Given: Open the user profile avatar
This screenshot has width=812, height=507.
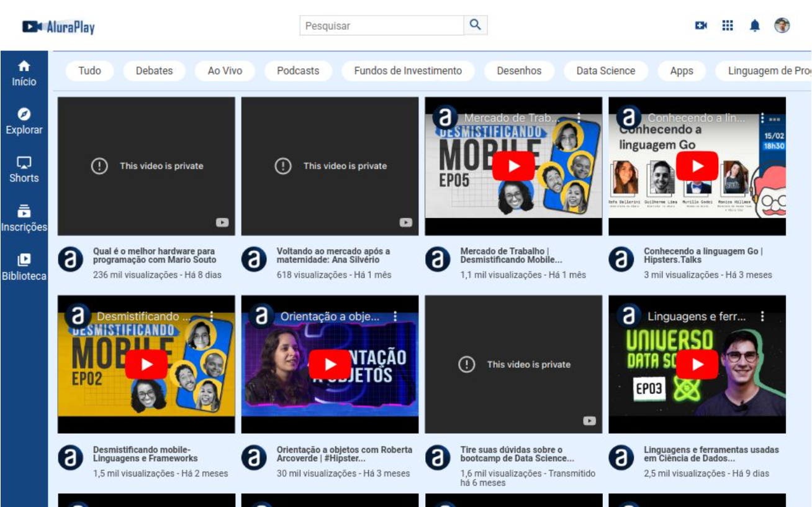Looking at the screenshot, I should click(782, 25).
